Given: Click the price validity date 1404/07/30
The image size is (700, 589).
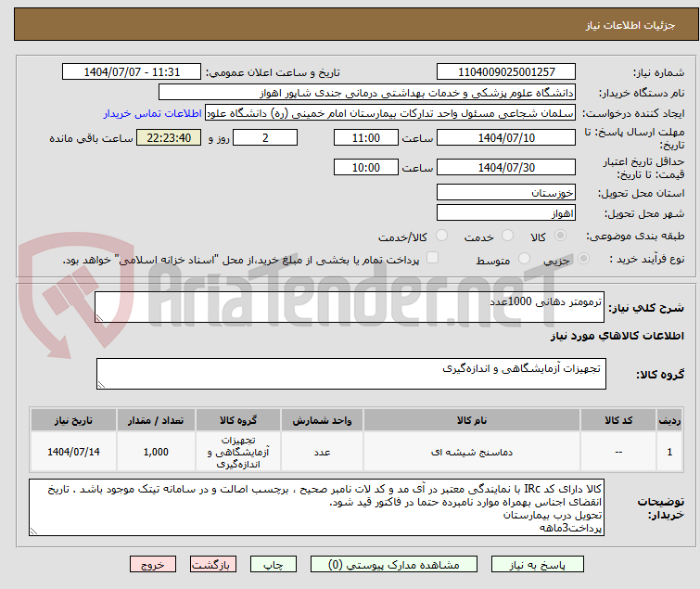Looking at the screenshot, I should point(506,167).
